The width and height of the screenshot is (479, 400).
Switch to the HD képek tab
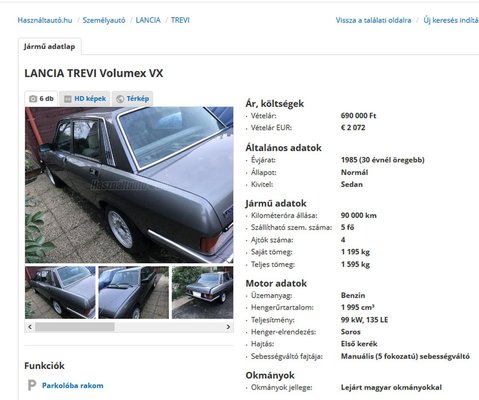(x=85, y=99)
